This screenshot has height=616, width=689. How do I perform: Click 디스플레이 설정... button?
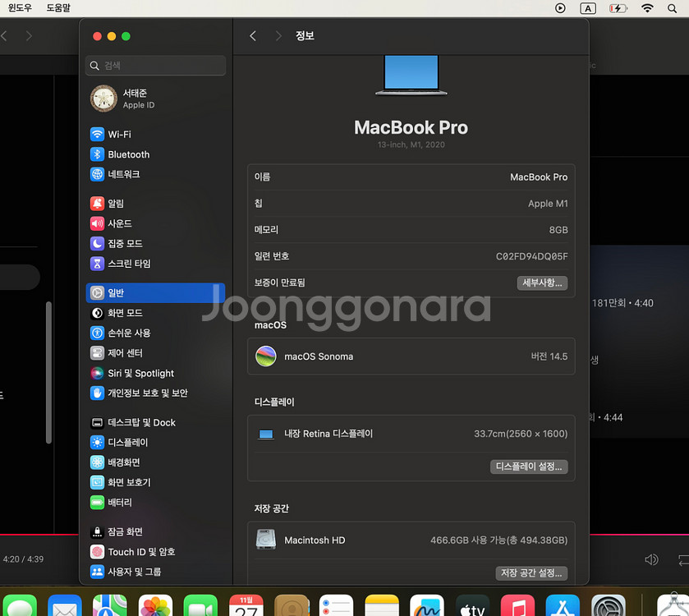pyautogui.click(x=529, y=467)
